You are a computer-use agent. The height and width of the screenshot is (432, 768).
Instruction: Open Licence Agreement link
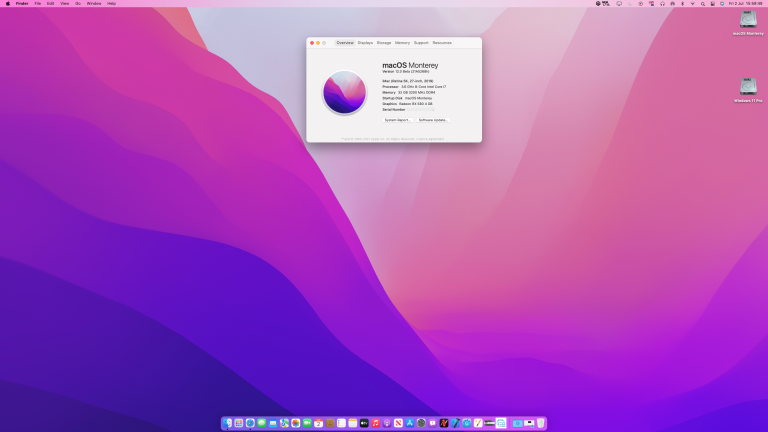[x=430, y=139]
